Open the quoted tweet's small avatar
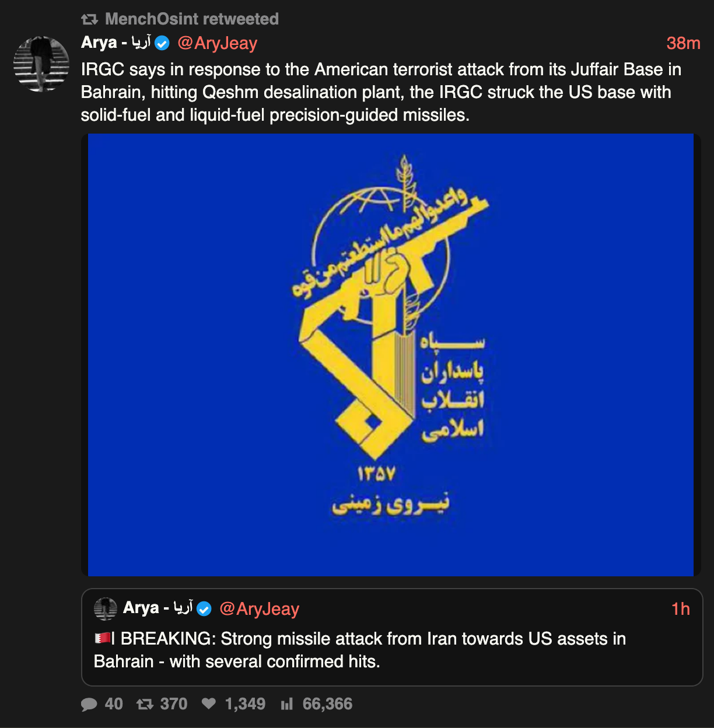This screenshot has width=714, height=728. 106,609
